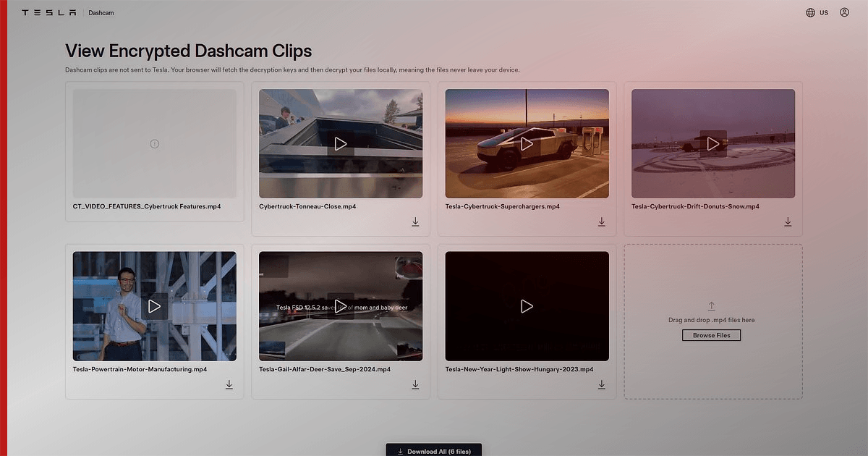
Task: Click the View Encrypted Dashcam Clips heading
Action: (x=189, y=51)
